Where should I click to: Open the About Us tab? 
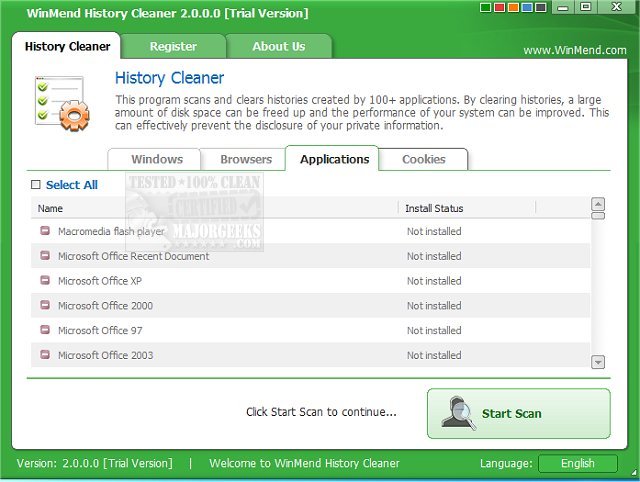(x=278, y=47)
